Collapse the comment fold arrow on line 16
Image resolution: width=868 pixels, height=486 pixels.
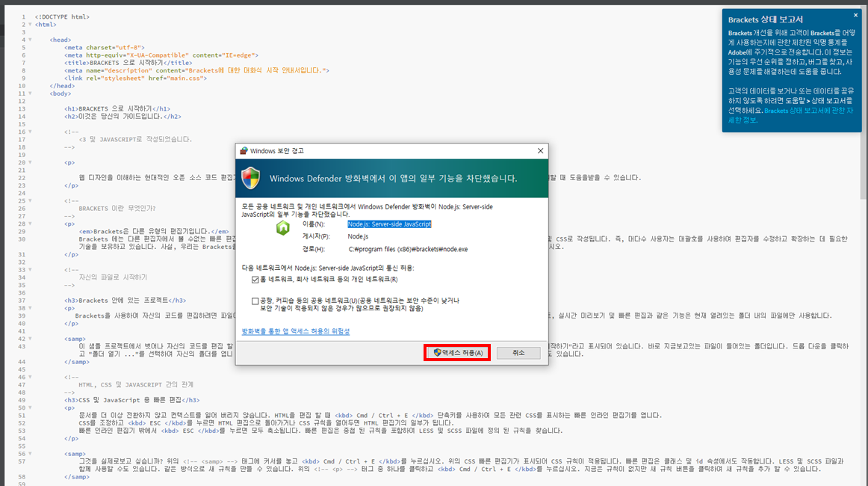tap(30, 132)
